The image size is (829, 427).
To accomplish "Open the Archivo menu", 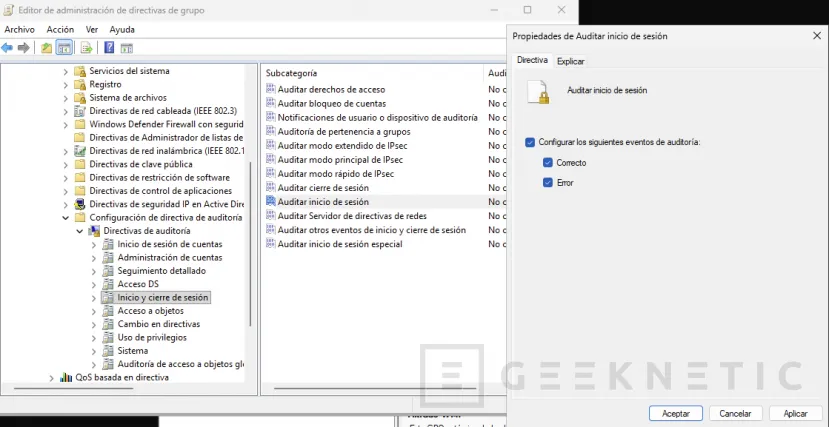I will pos(20,30).
